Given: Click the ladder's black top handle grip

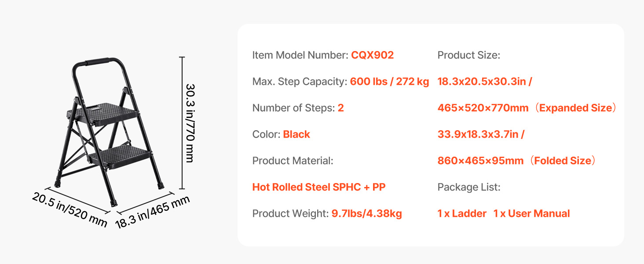Looking at the screenshot, I should tap(98, 62).
